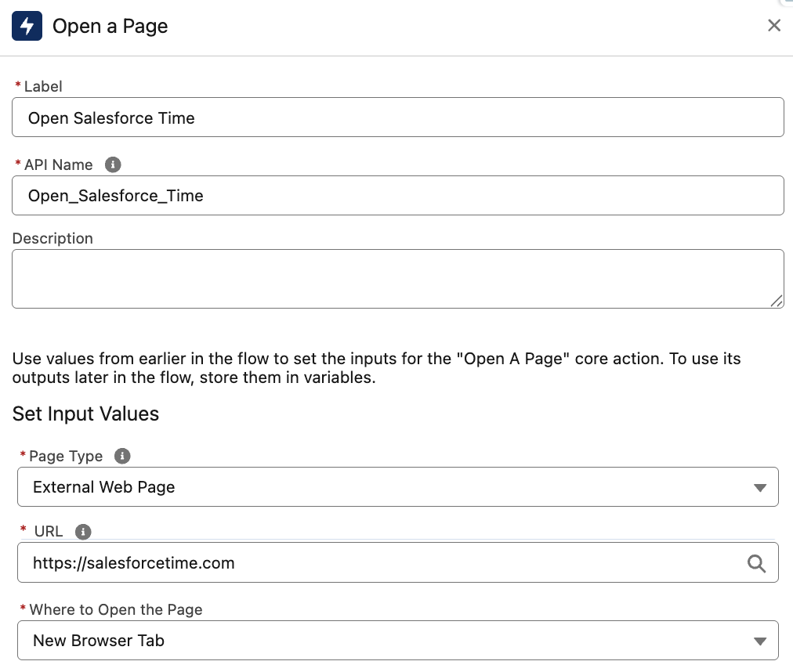The height and width of the screenshot is (672, 793).
Task: Show API Name info tooltip icon
Action: [113, 164]
